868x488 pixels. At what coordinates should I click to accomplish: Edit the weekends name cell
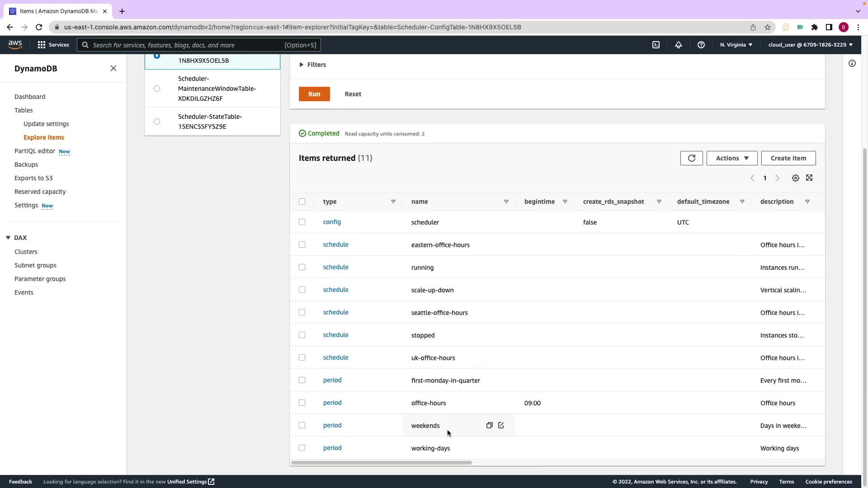coord(501,425)
